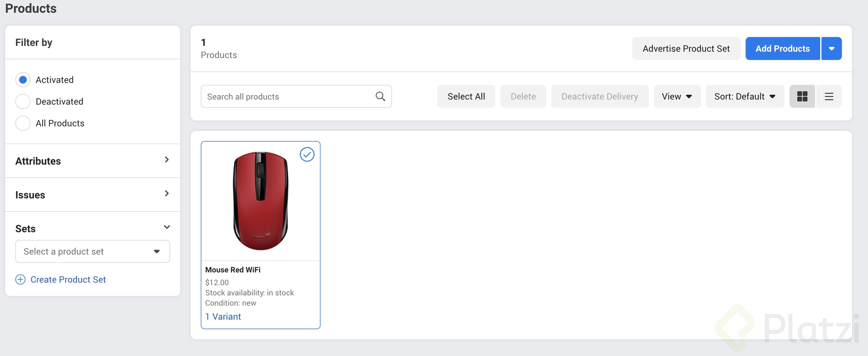Open the Sort: Default dropdown
Image resolution: width=868 pixels, height=356 pixels.
745,97
